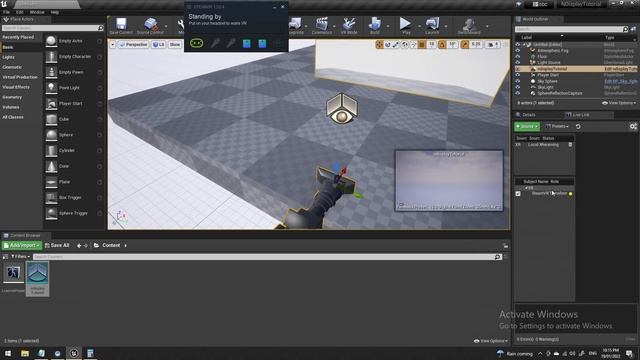Open Content Browser View Options dropdown
Screen dimensions: 640x360
click(x=491, y=341)
